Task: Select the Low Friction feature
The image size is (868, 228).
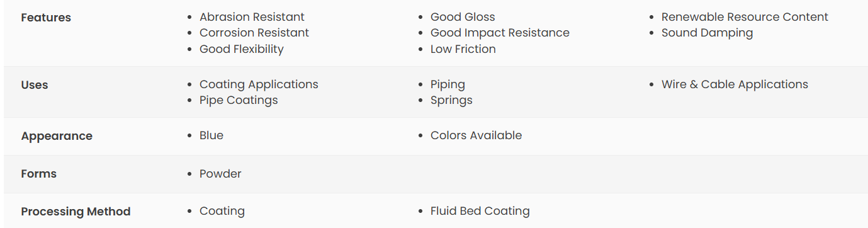Action: coord(463,49)
